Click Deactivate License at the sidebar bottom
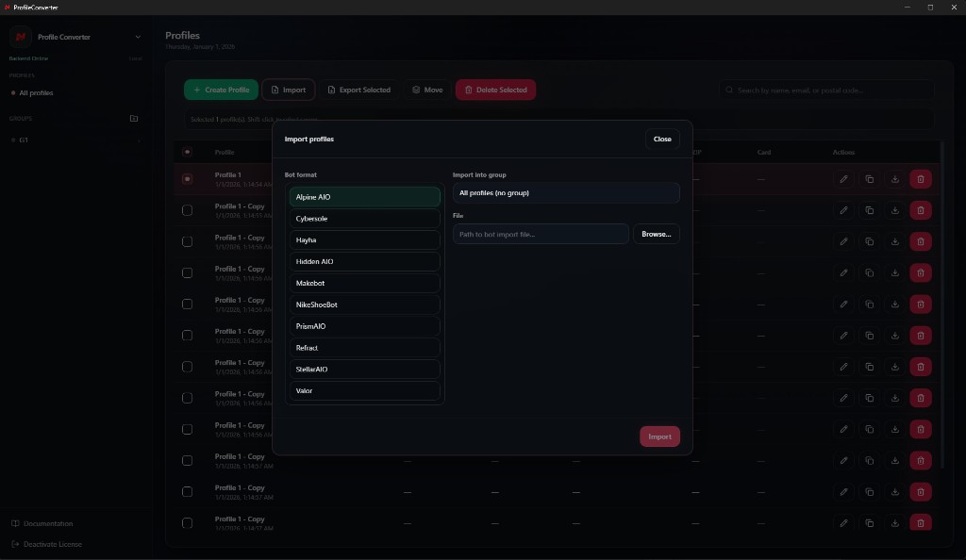The width and height of the screenshot is (966, 560). (46, 545)
